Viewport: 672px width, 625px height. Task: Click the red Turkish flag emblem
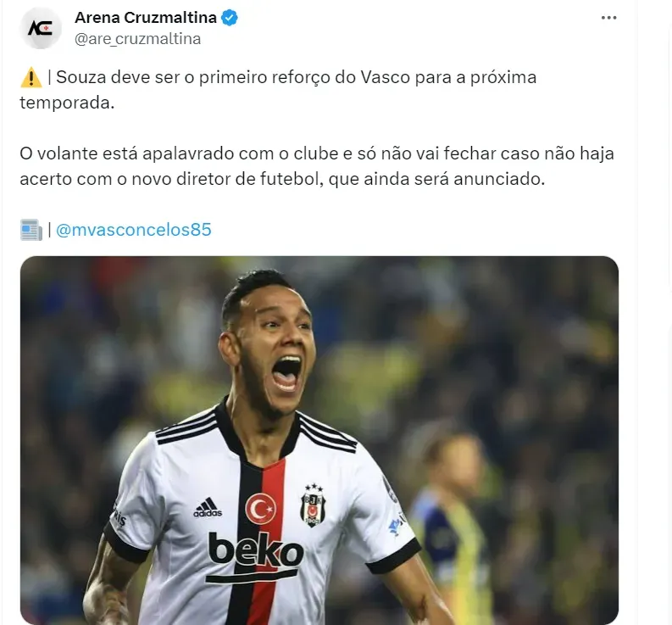260,509
